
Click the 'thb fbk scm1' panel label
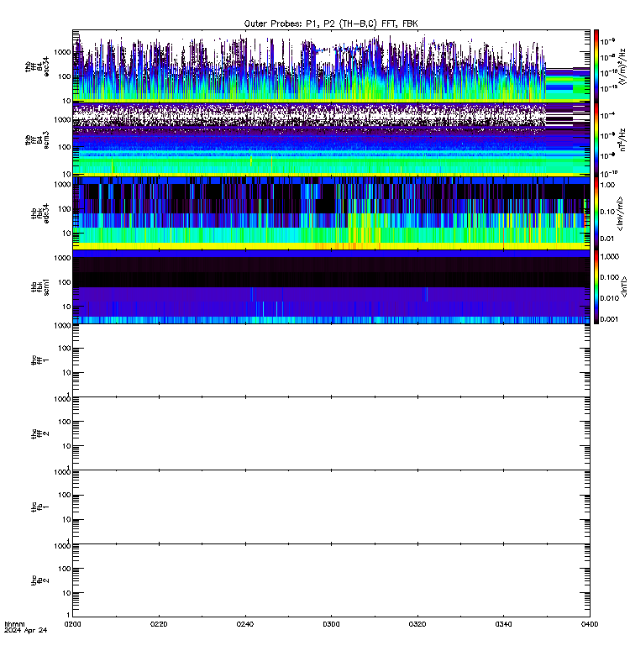pos(40,286)
